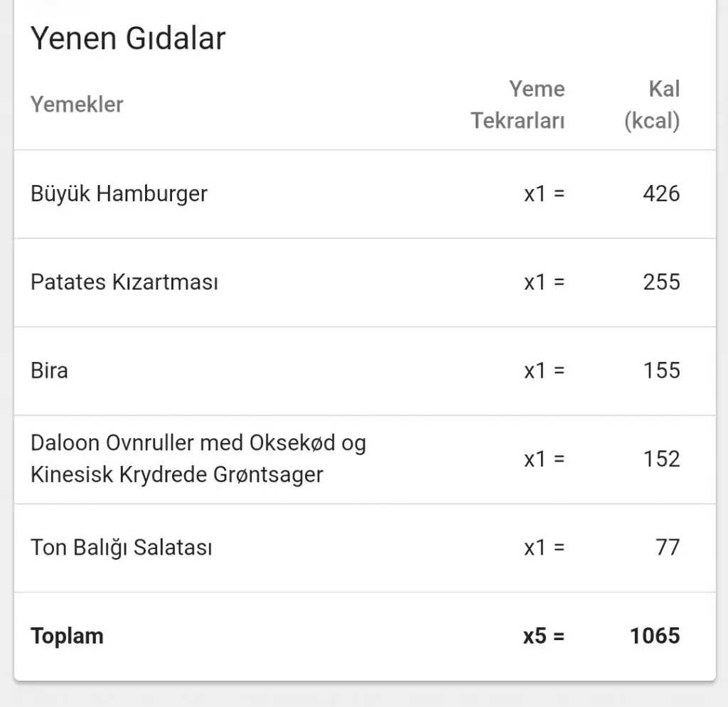Click the Yeme Tekrarları column header
Screen dimensions: 728x707
(x=518, y=105)
